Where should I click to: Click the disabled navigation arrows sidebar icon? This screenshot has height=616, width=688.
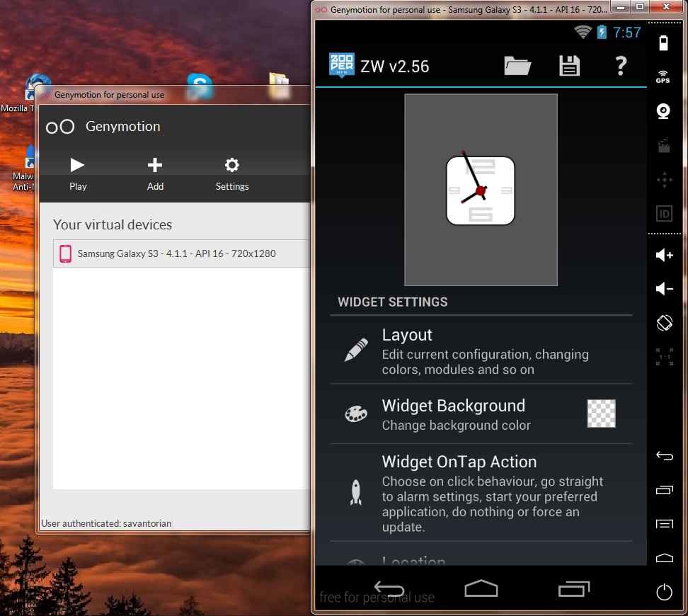(665, 180)
